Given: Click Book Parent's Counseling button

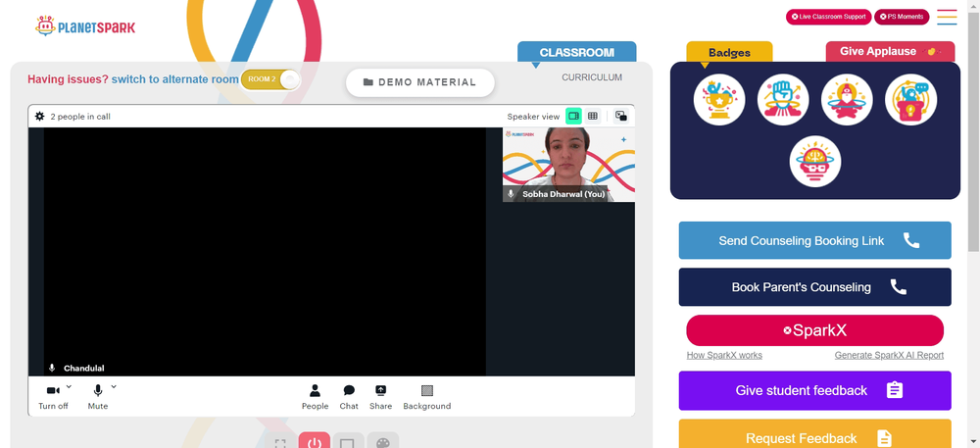Looking at the screenshot, I should 815,287.
